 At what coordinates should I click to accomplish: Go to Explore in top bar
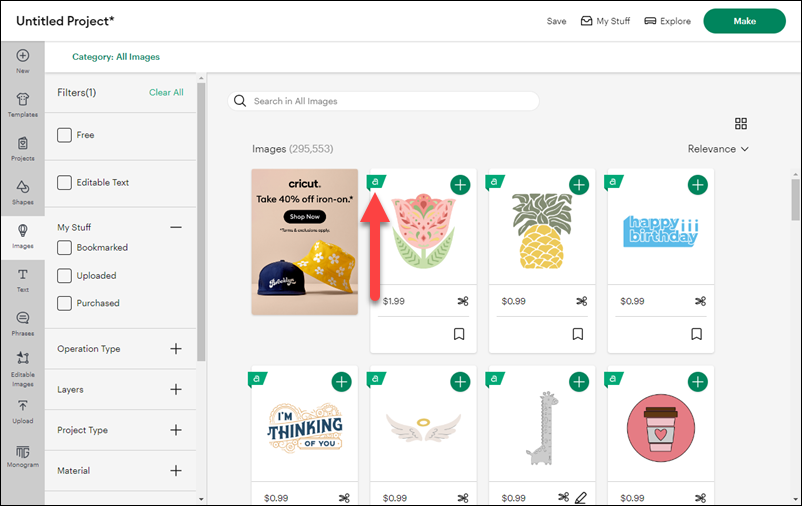click(667, 21)
